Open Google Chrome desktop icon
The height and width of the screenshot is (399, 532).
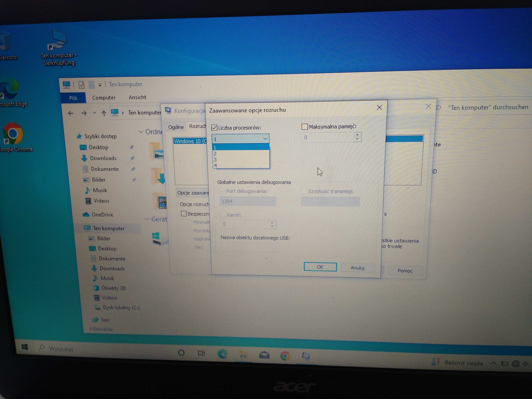coord(14,137)
